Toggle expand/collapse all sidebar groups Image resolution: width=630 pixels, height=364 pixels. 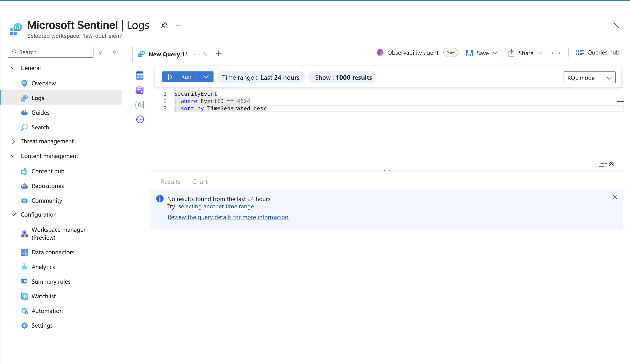[101, 52]
